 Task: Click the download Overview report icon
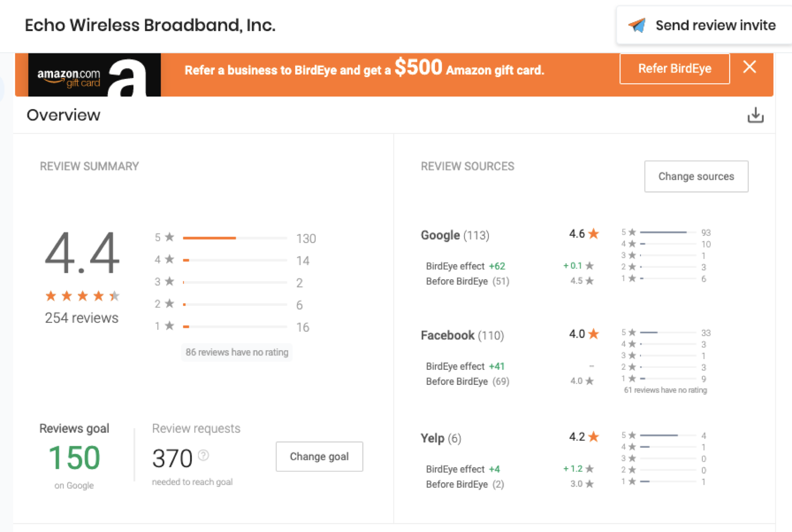pyautogui.click(x=755, y=115)
